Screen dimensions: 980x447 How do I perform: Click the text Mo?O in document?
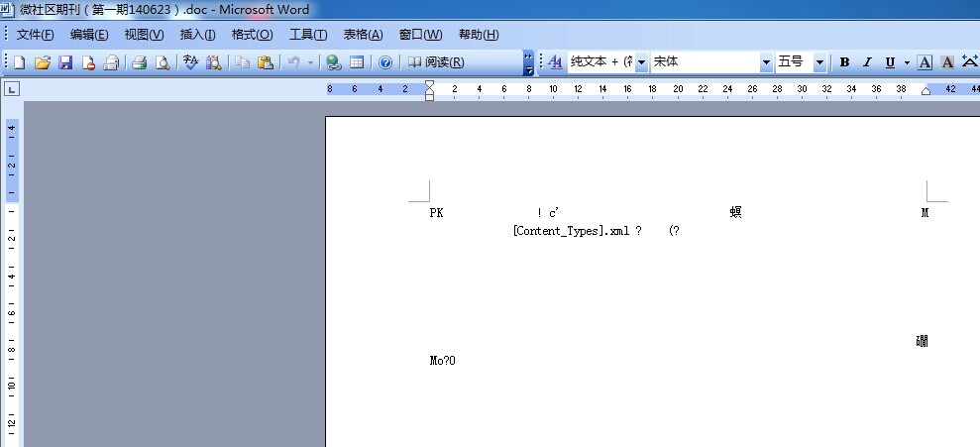pos(443,361)
